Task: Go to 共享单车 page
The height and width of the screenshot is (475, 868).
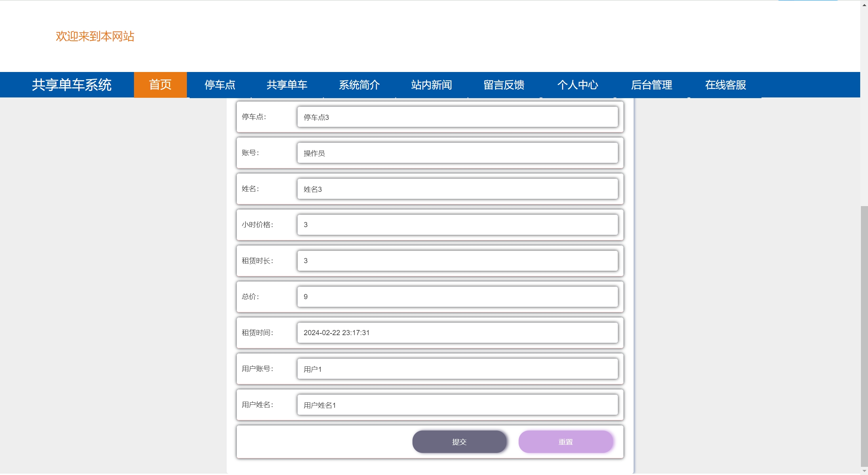Action: pos(287,85)
